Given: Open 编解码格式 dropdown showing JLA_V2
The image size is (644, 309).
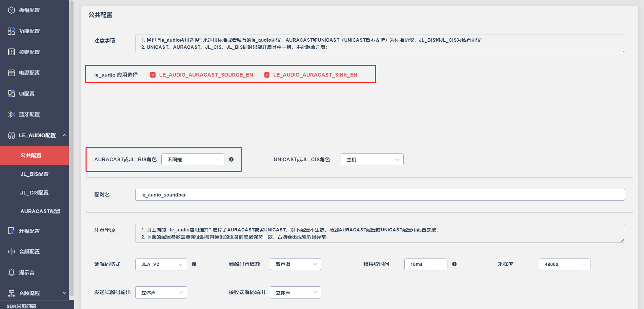Looking at the screenshot, I should point(161,264).
